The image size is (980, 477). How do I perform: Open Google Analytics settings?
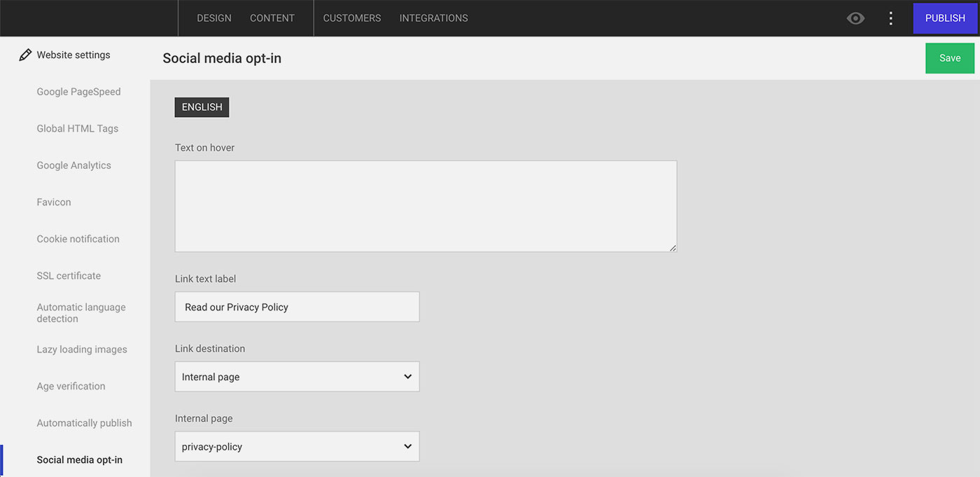coord(74,165)
